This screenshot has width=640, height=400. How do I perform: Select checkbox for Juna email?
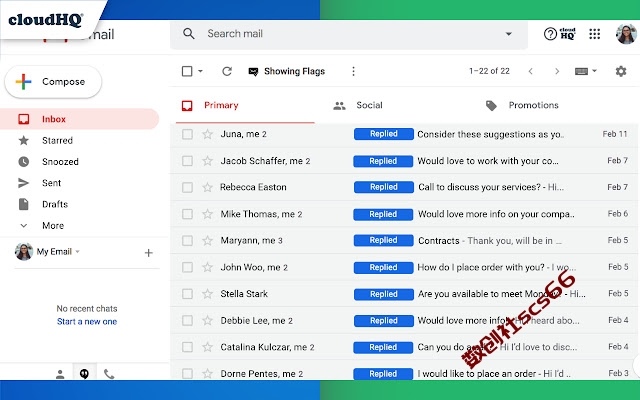pos(187,134)
